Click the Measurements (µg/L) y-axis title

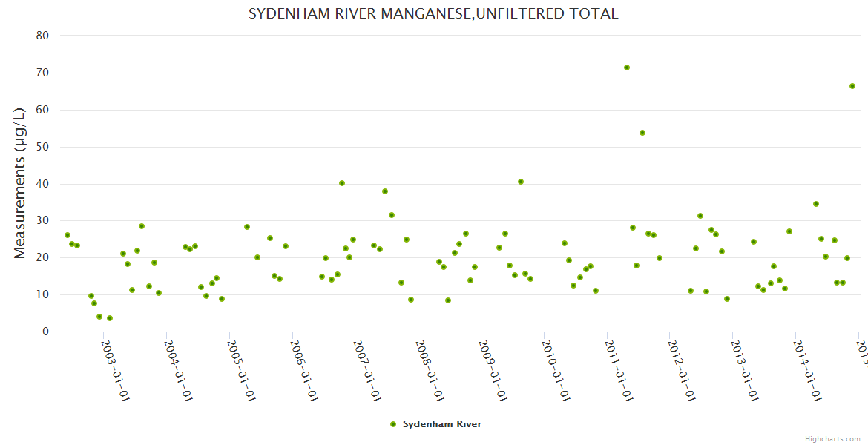20,182
